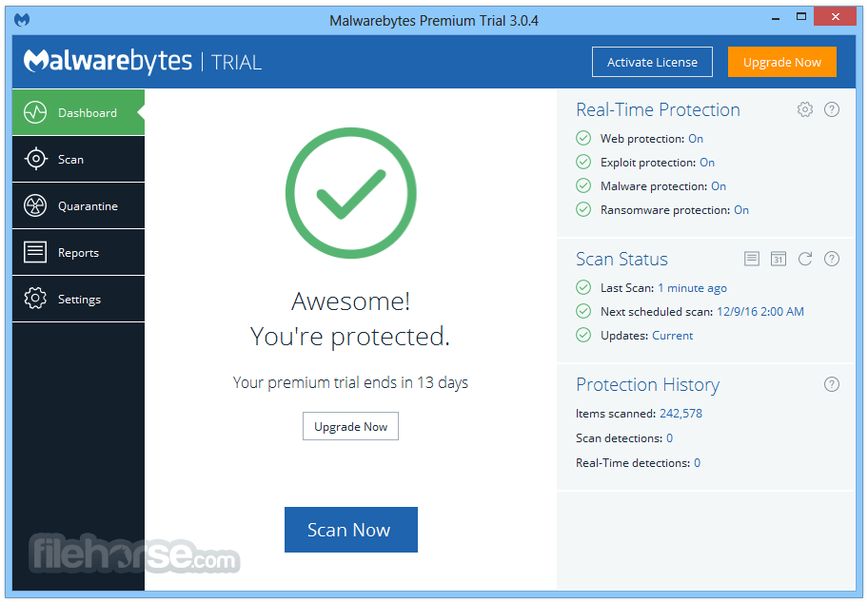Image resolution: width=868 pixels, height=602 pixels.
Task: Click the Real-Time Protection help icon
Action: click(x=831, y=109)
